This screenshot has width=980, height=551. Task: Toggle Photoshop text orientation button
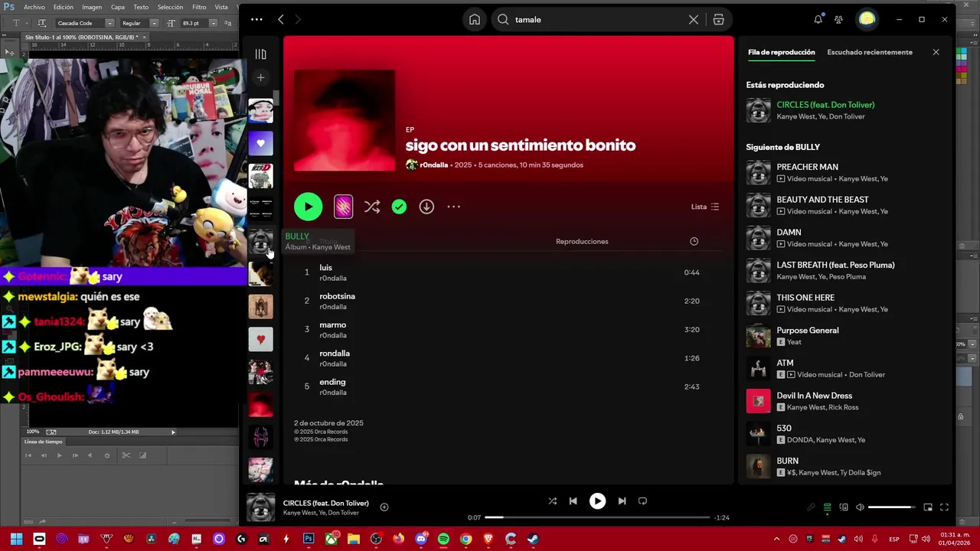pyautogui.click(x=41, y=23)
